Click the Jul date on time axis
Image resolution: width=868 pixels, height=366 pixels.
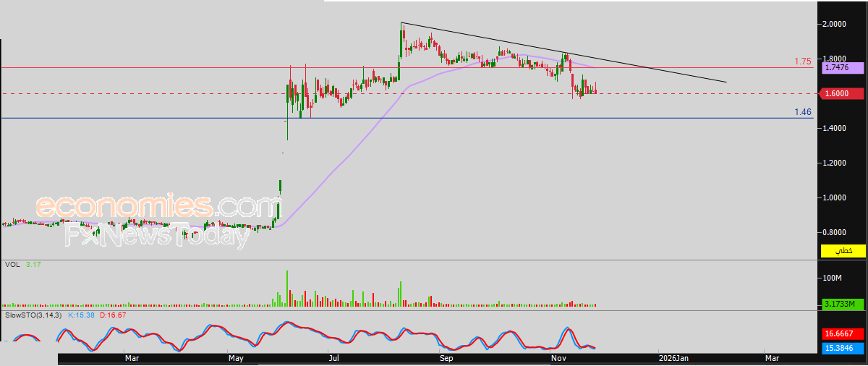coord(333,358)
